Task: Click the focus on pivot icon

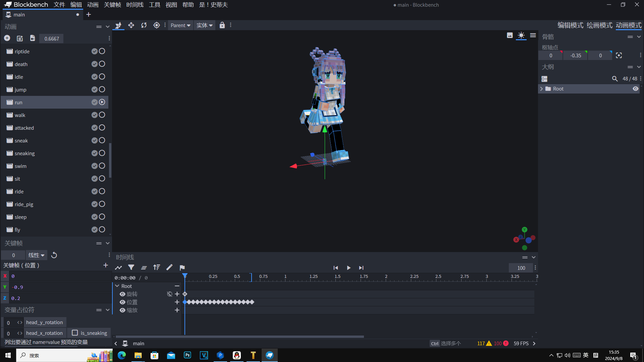Action: click(x=619, y=55)
